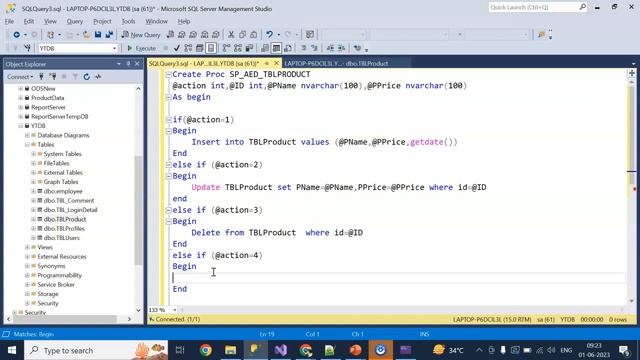Viewport: 640px width, 360px height.
Task: Click the Copy icon in toolbar
Action: pos(242,35)
